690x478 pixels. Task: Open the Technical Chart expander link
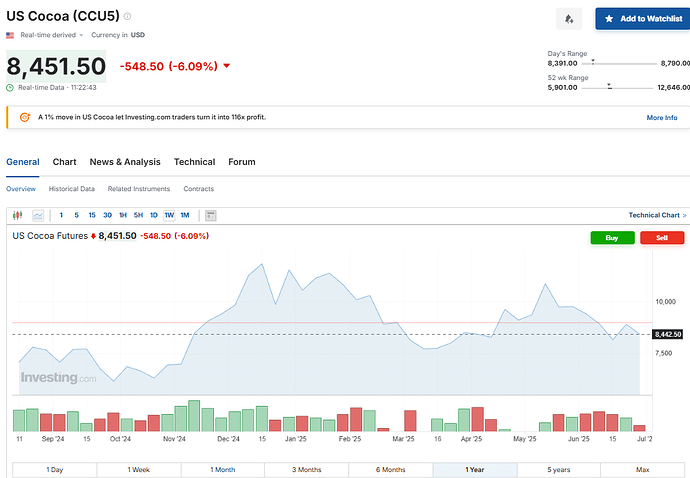pos(657,215)
